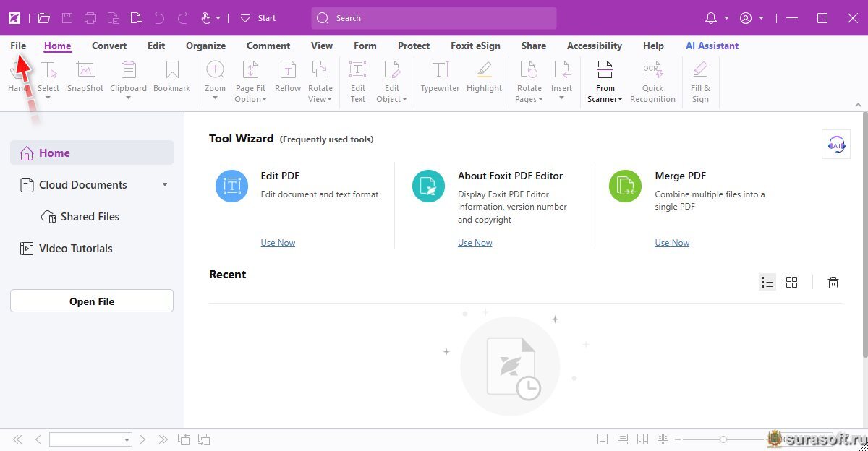868x451 pixels.
Task: Open the Fill & Sign tool
Action: pyautogui.click(x=700, y=71)
